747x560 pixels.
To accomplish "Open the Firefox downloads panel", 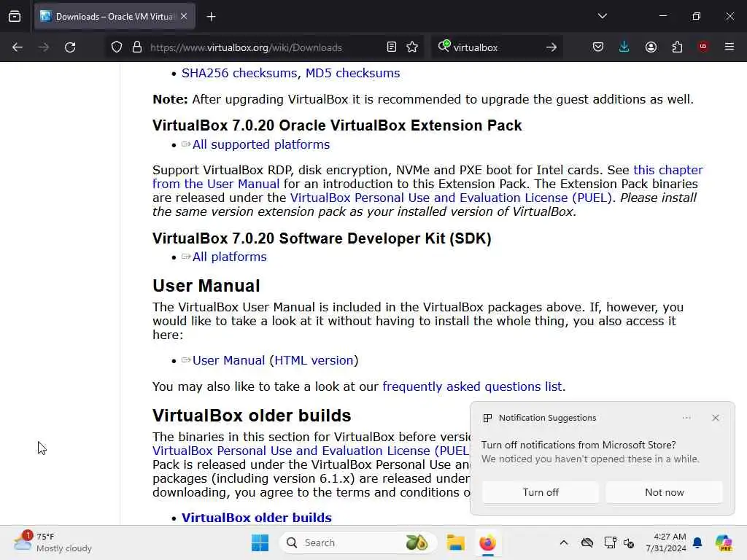I will (x=624, y=47).
